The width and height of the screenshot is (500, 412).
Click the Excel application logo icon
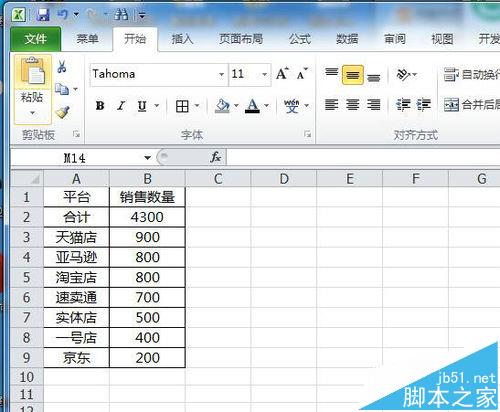pos(19,15)
